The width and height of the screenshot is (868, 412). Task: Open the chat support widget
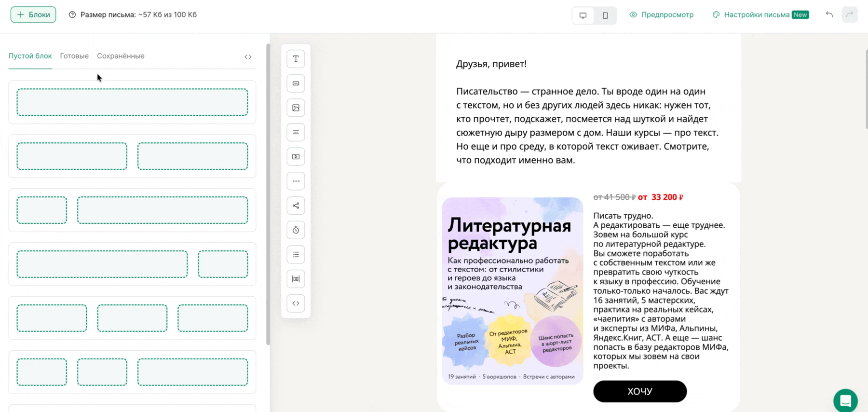tap(845, 400)
